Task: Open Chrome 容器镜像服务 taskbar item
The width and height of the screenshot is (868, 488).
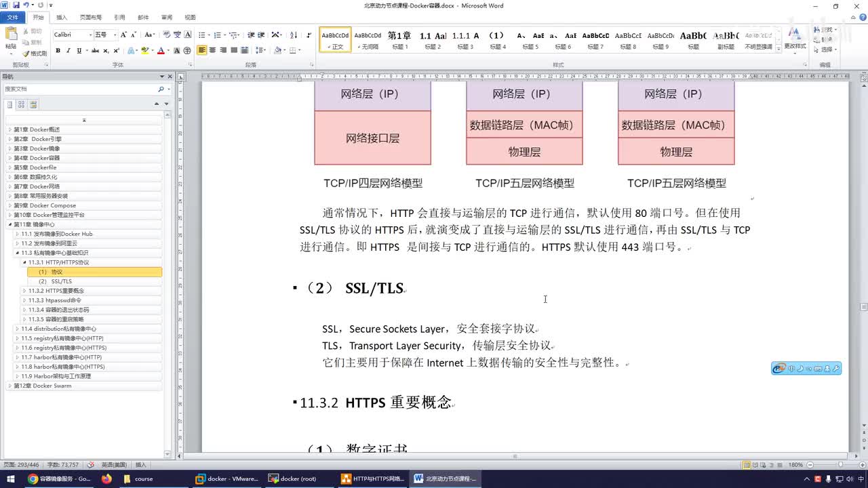Action: [59, 479]
